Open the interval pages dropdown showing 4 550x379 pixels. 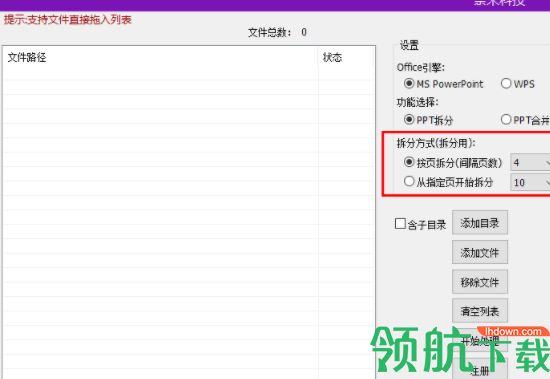coord(530,162)
